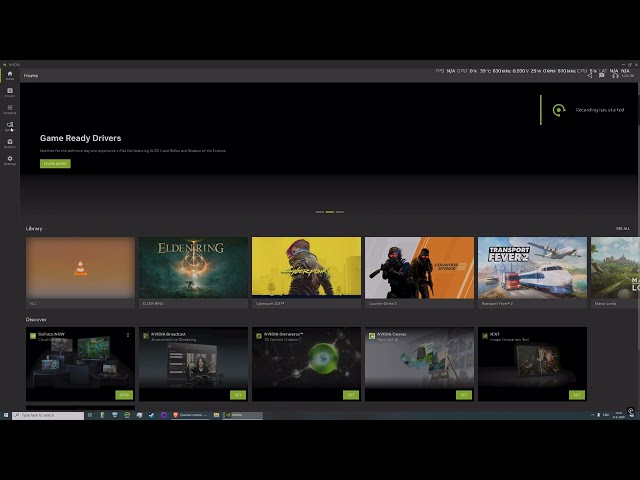This screenshot has width=640, height=480.
Task: Open the Settings gear in the sidebar
Action: coord(10,160)
